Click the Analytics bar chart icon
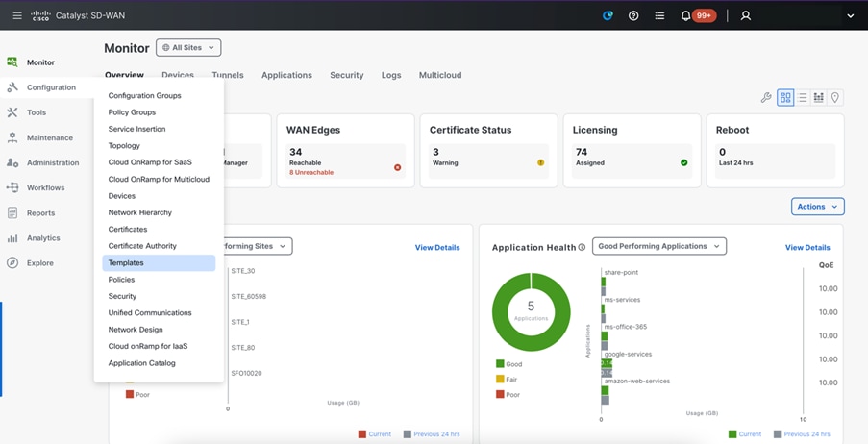Image resolution: width=868 pixels, height=444 pixels. point(12,238)
